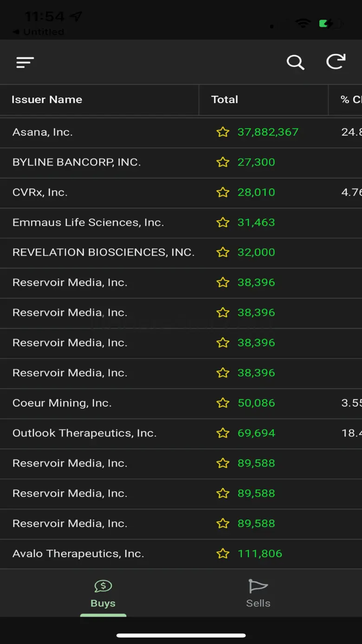Open search with the magnifier icon
362x644 pixels.
[295, 62]
